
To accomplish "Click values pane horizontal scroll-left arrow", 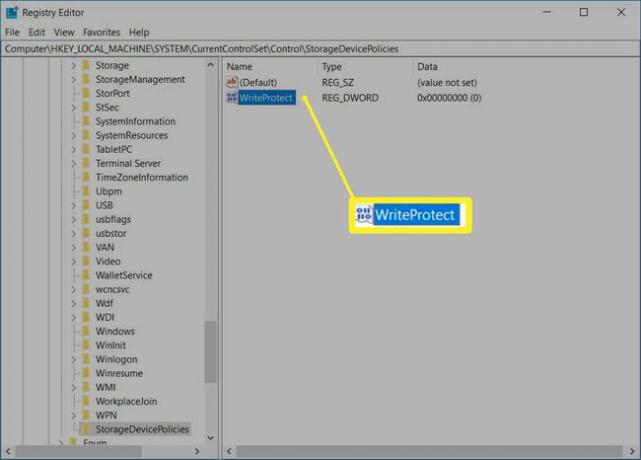I will [229, 451].
